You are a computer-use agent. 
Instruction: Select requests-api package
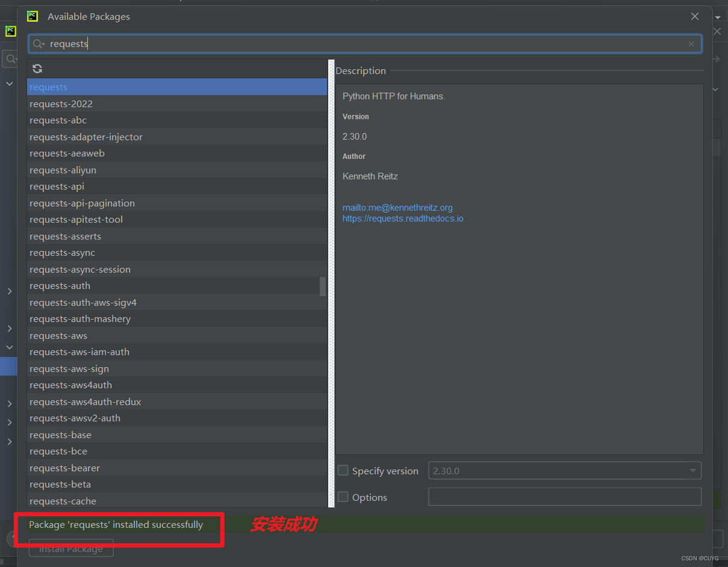[x=177, y=187]
